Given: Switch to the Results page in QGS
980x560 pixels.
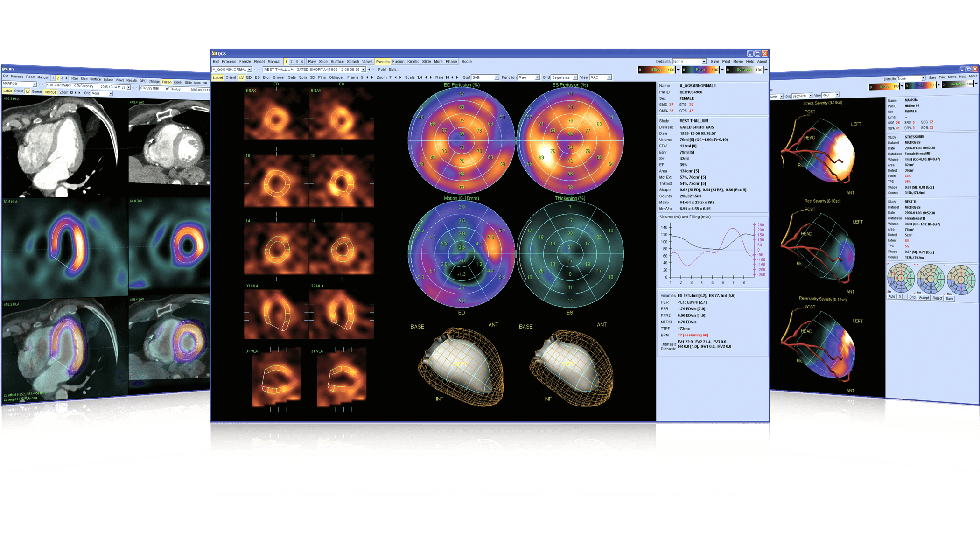Looking at the screenshot, I should pos(383,62).
